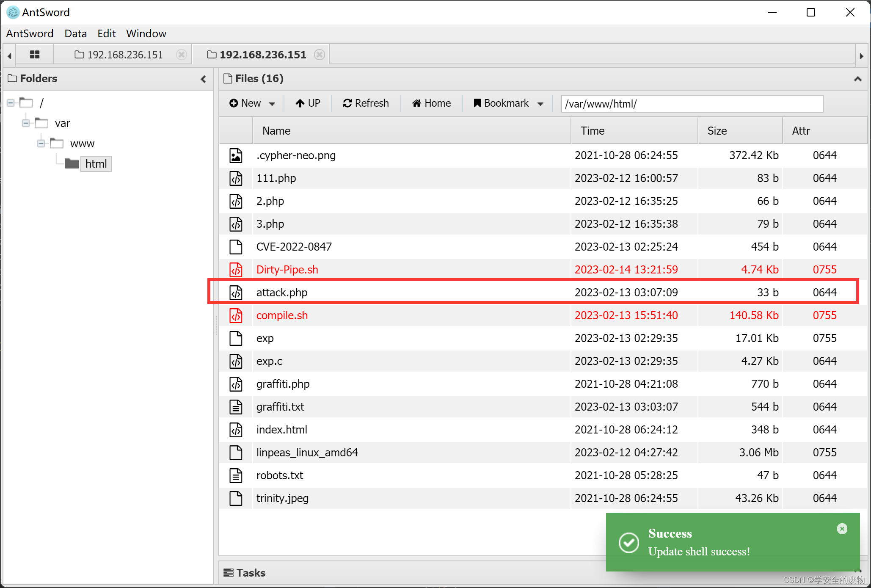This screenshot has height=588, width=871.
Task: Sort files by the Size column
Action: [740, 131]
